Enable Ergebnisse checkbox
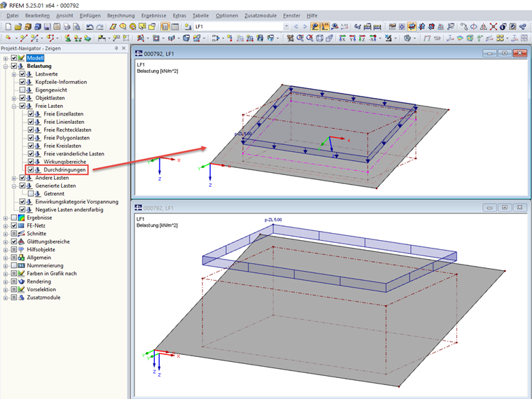532x399 pixels. (14, 218)
